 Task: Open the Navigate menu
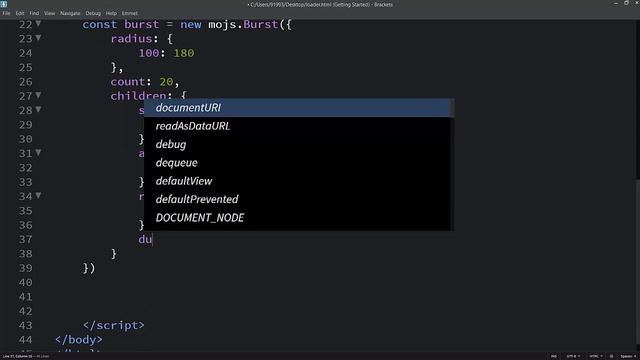[70, 13]
